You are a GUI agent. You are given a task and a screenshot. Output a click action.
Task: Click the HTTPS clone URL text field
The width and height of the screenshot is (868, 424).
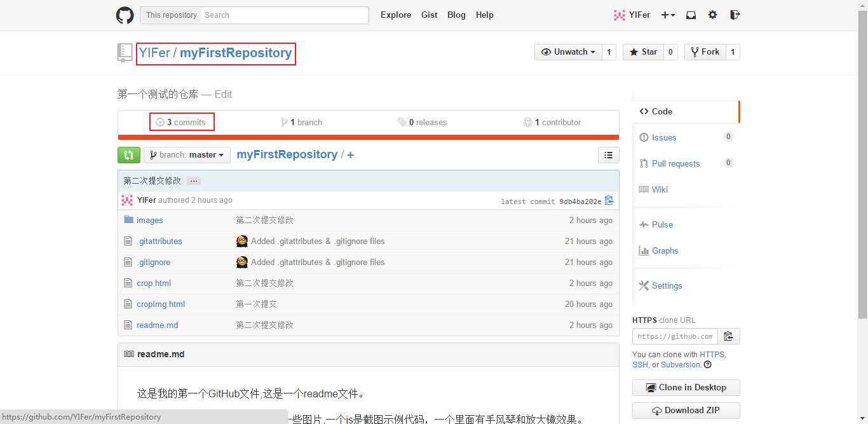[675, 336]
